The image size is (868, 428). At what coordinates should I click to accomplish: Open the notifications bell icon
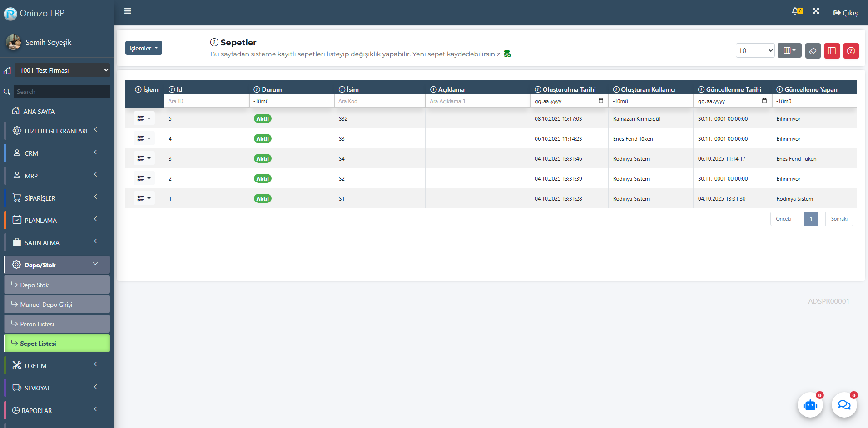pyautogui.click(x=796, y=11)
